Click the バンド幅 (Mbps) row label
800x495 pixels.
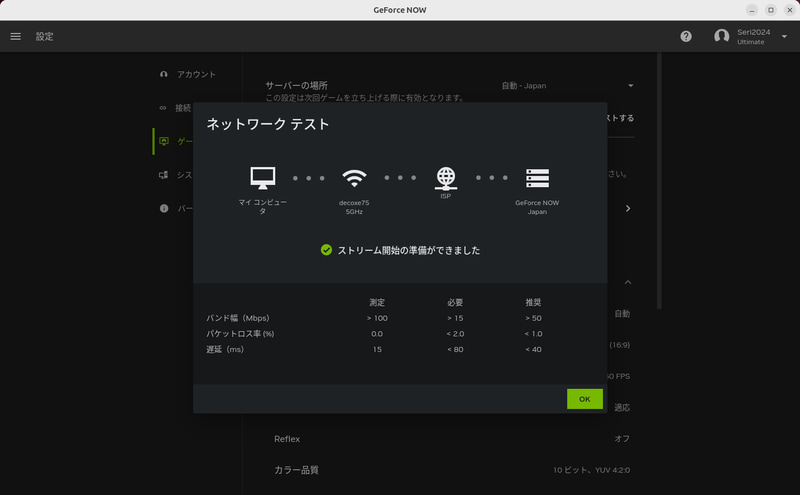tap(238, 318)
